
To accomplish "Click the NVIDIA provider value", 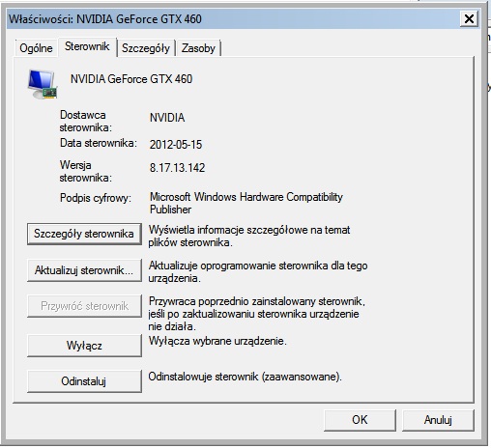I will click(x=167, y=118).
